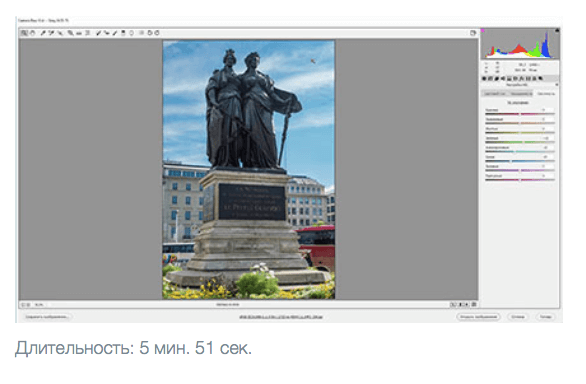
Task: Choose the Color Sampler tool
Action: pos(51,33)
